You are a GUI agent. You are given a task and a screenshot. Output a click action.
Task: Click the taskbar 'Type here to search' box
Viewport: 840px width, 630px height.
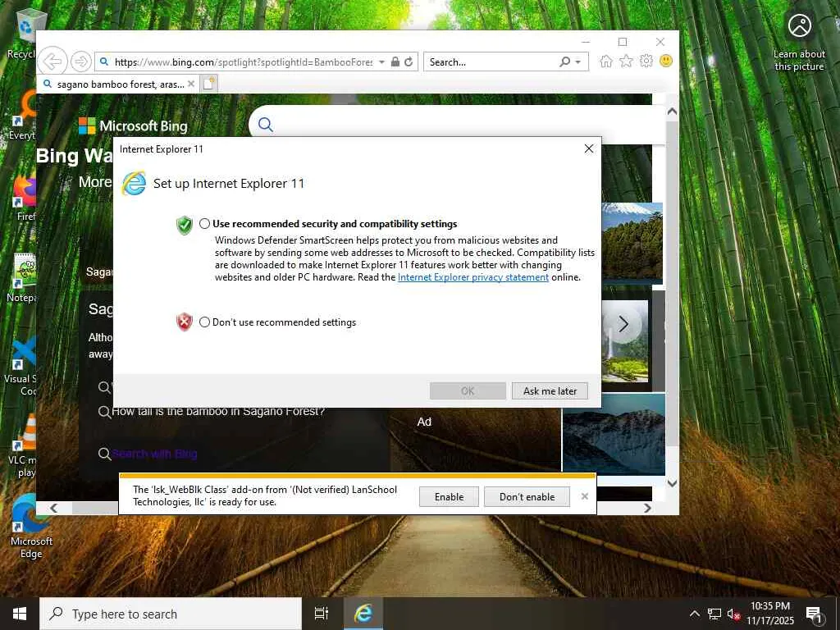tap(171, 614)
